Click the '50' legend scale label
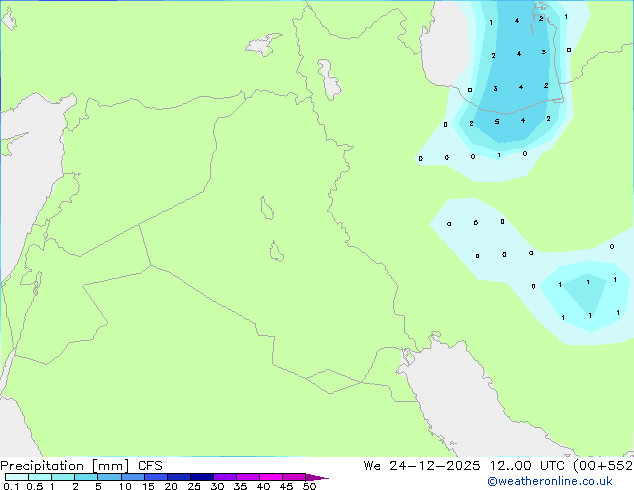This screenshot has width=634, height=490. point(310,486)
